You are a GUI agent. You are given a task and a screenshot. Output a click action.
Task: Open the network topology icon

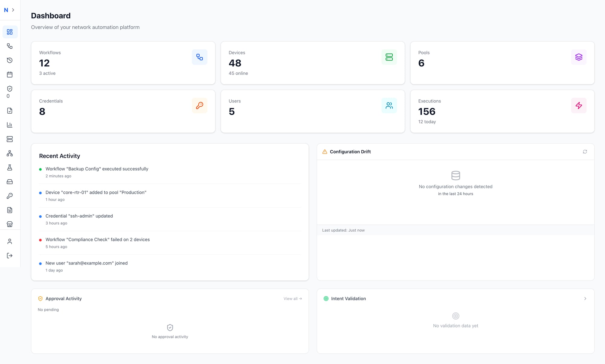(x=10, y=153)
